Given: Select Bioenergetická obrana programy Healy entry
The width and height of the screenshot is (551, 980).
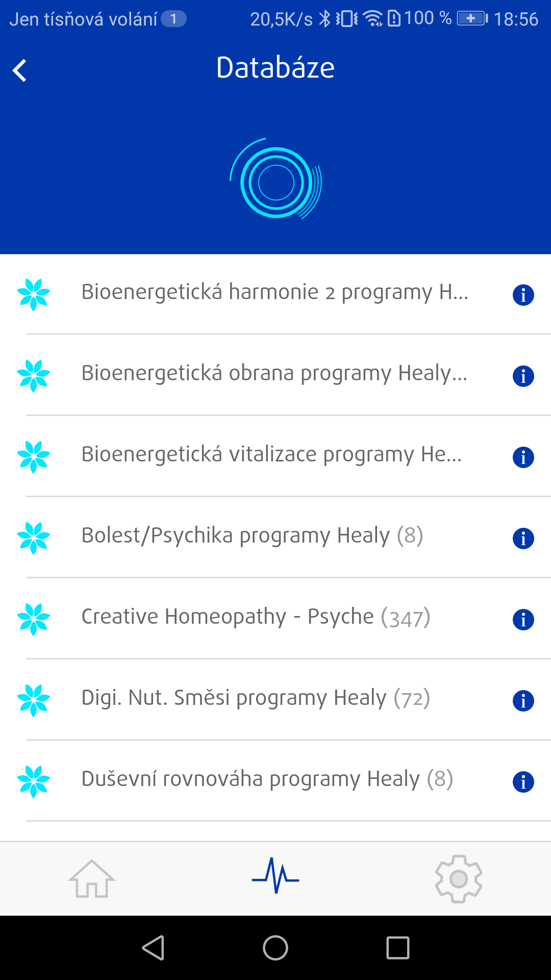Looking at the screenshot, I should pyautogui.click(x=274, y=374).
